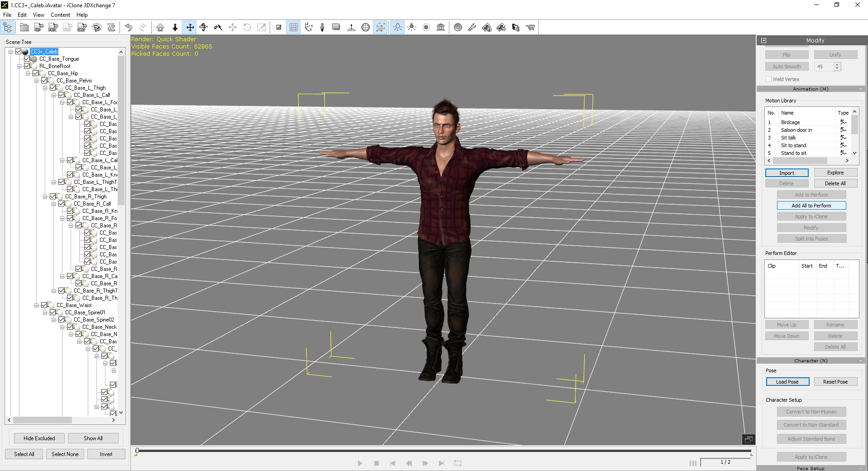Toggle the loop playback icon
868x471 pixels.
click(458, 463)
